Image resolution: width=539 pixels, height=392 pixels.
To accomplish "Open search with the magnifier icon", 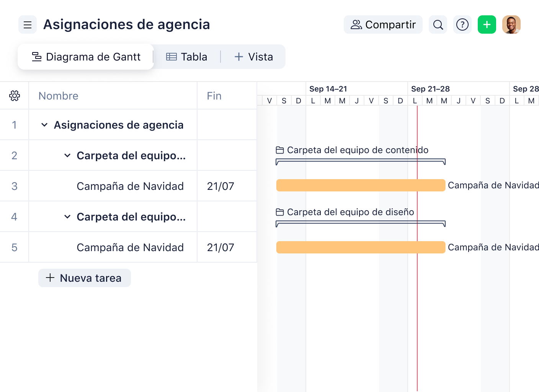I will tap(438, 24).
